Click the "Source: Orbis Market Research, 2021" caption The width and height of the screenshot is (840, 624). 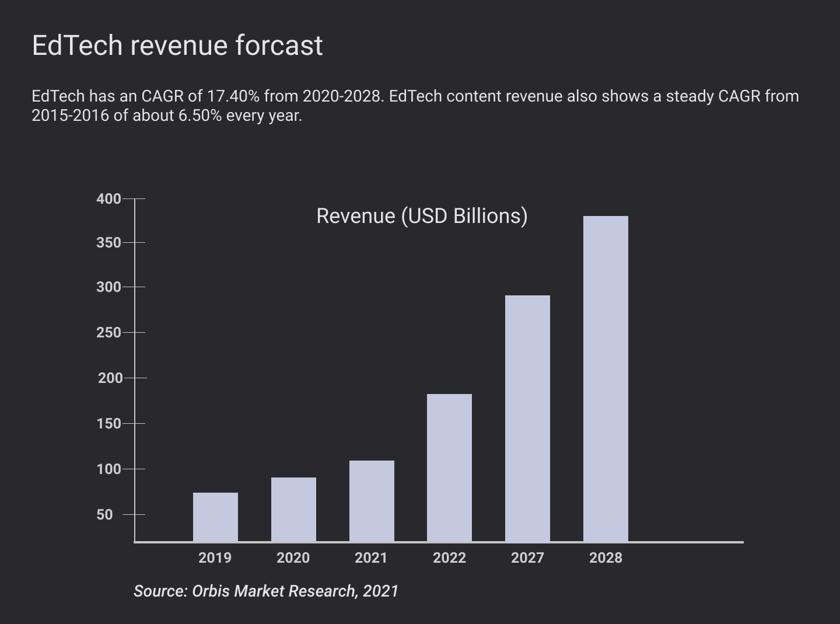point(266,591)
